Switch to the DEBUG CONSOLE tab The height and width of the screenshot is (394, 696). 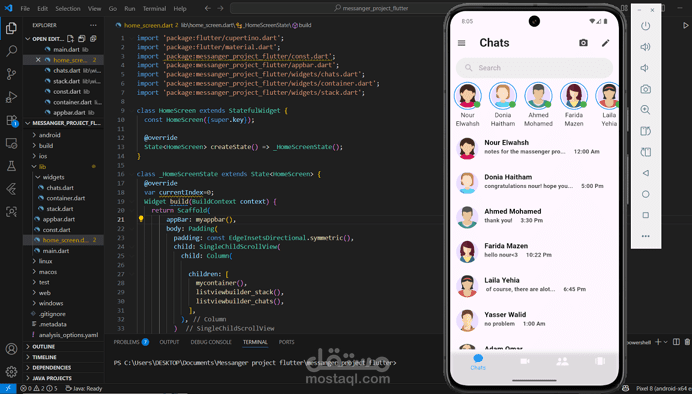pyautogui.click(x=211, y=342)
